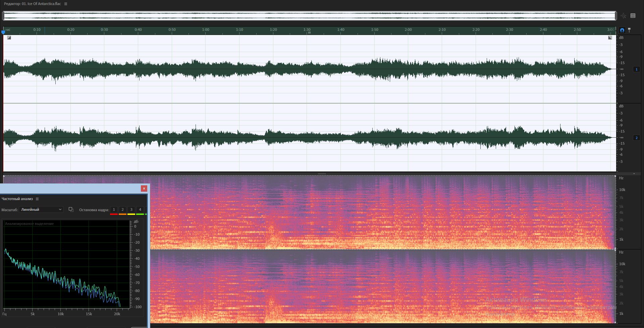The height and width of the screenshot is (328, 644).
Task: Click the fade out handle on waveform
Action: [x=610, y=38]
